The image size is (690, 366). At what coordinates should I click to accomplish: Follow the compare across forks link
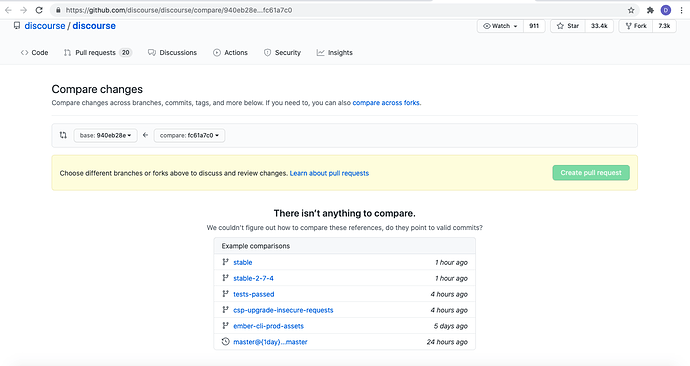click(386, 102)
